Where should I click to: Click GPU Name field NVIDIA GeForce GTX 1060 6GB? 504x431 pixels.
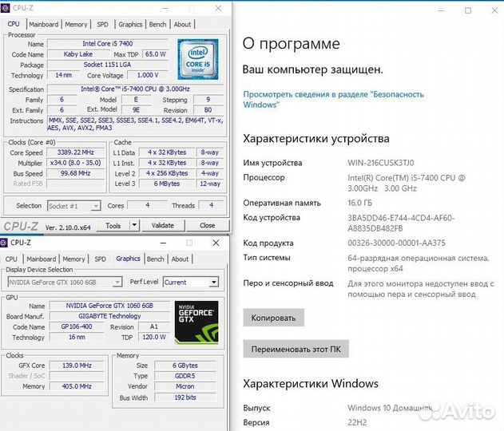tap(109, 306)
